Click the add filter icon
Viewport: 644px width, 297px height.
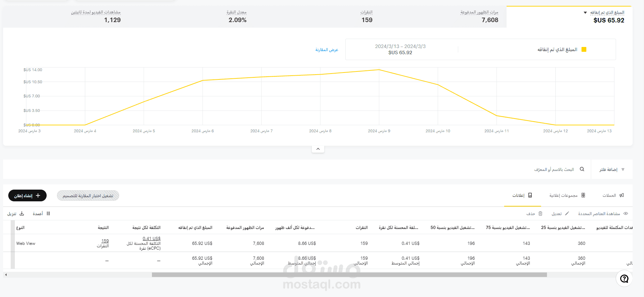tap(623, 170)
